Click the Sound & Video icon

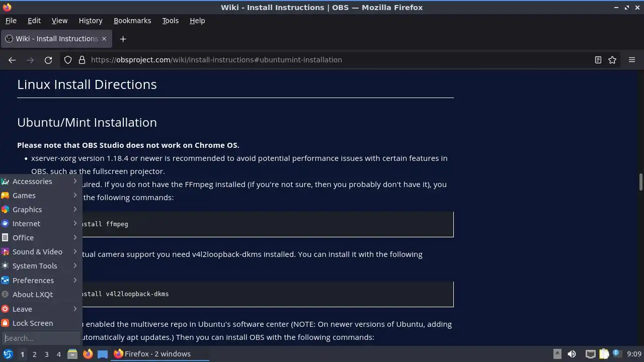pos(5,252)
